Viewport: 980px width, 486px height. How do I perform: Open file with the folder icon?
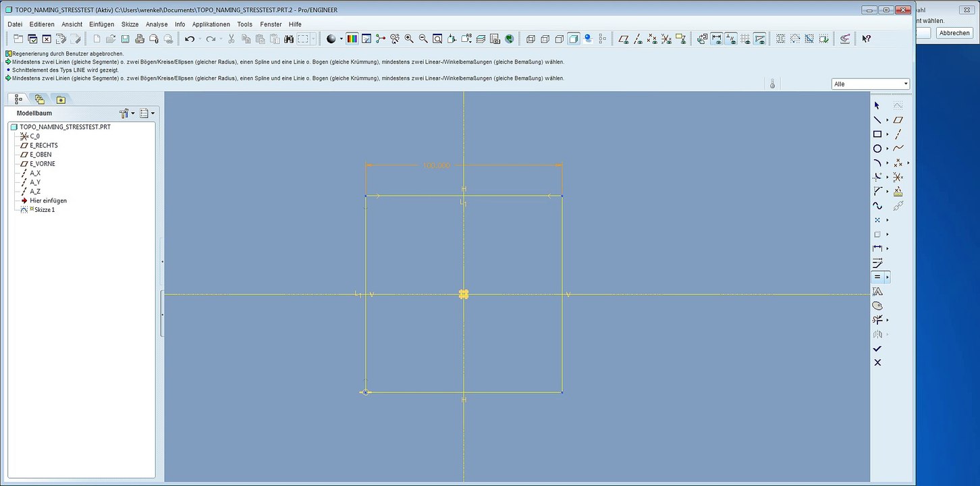pos(111,39)
